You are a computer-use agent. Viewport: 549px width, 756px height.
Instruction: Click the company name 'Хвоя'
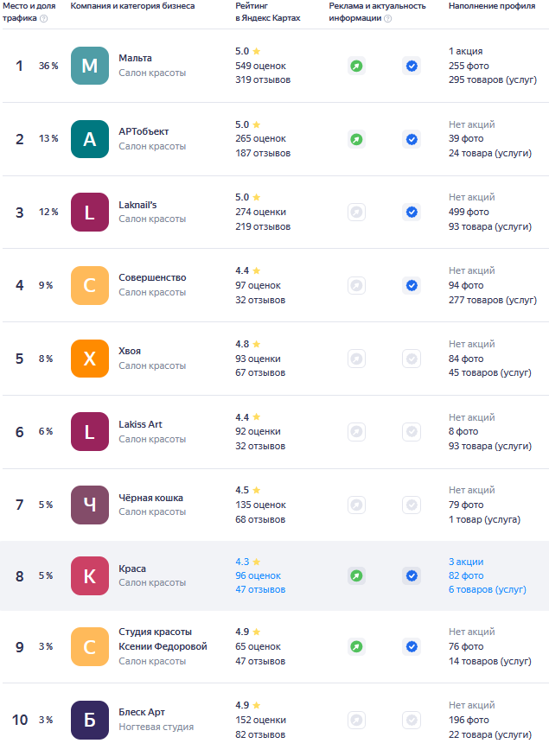click(x=130, y=351)
